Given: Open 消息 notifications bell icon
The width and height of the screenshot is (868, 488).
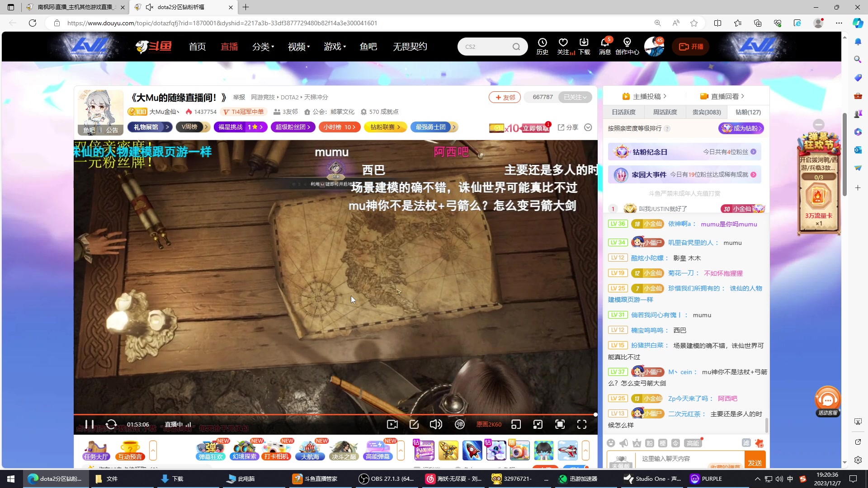Looking at the screenshot, I should (605, 47).
